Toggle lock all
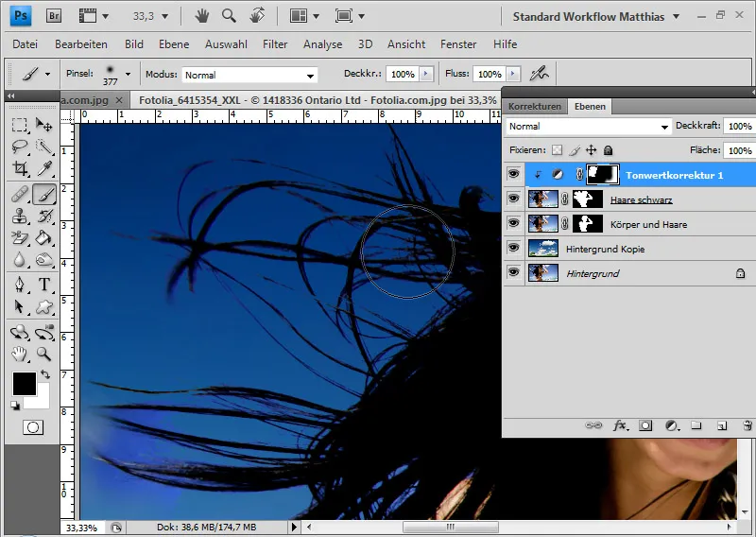This screenshot has height=537, width=756. pos(608,150)
